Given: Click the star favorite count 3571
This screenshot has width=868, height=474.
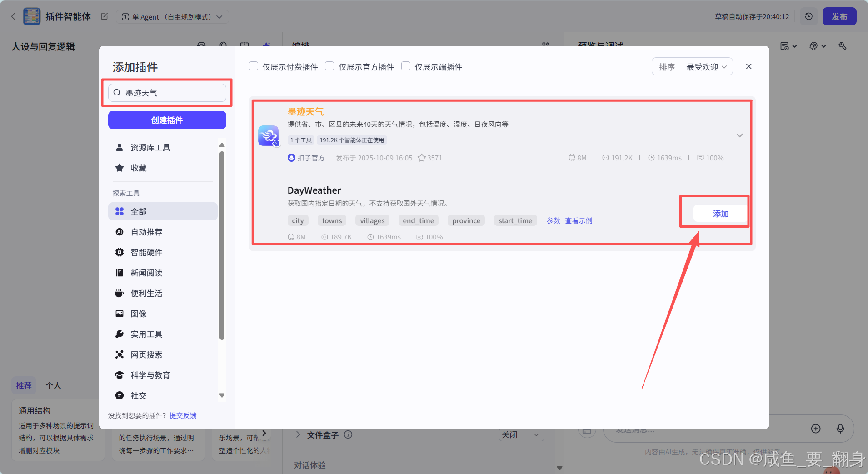Looking at the screenshot, I should (x=430, y=158).
